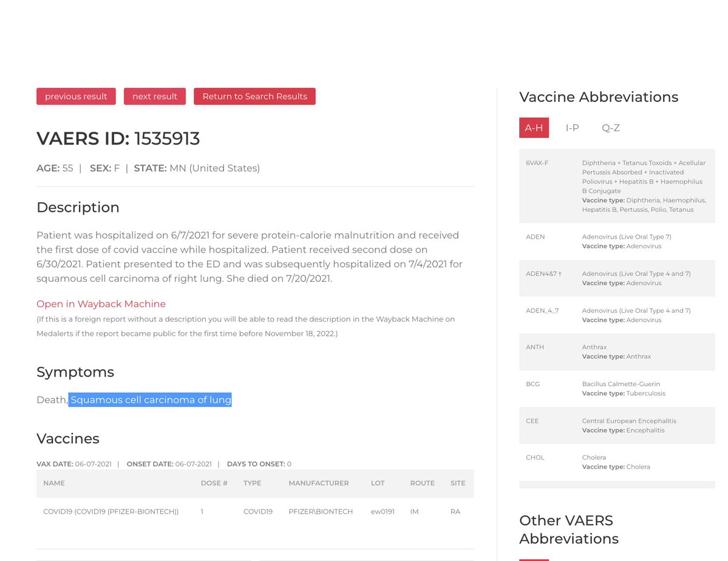Select the COVID19 (PFIZER-BIONTECH) vaccine name cell

[x=111, y=512]
